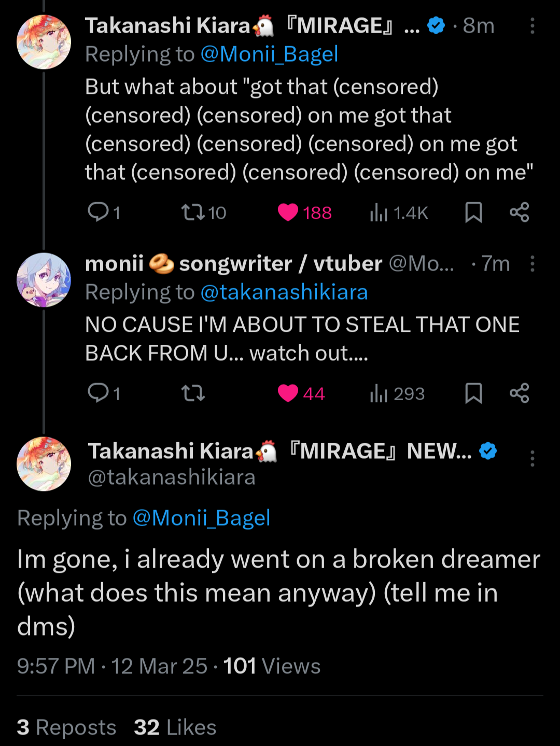Retweet Kiara's tweet with 10 reposts
Screen dimensions: 560x746
(193, 212)
